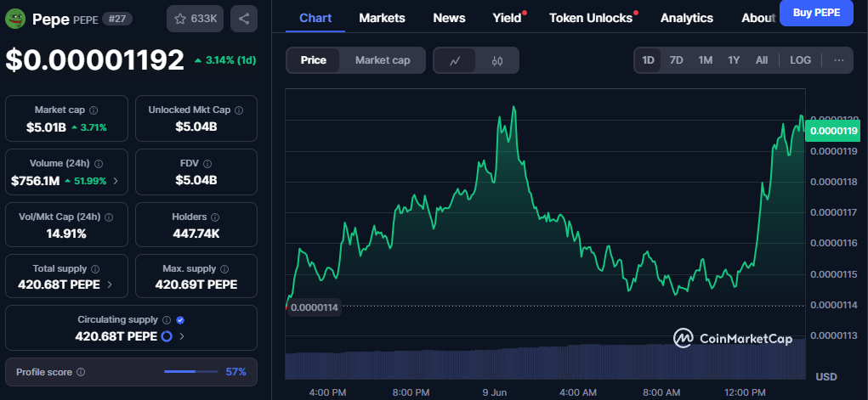The height and width of the screenshot is (400, 868).
Task: Click the $756.1M volume value
Action: tap(36, 180)
